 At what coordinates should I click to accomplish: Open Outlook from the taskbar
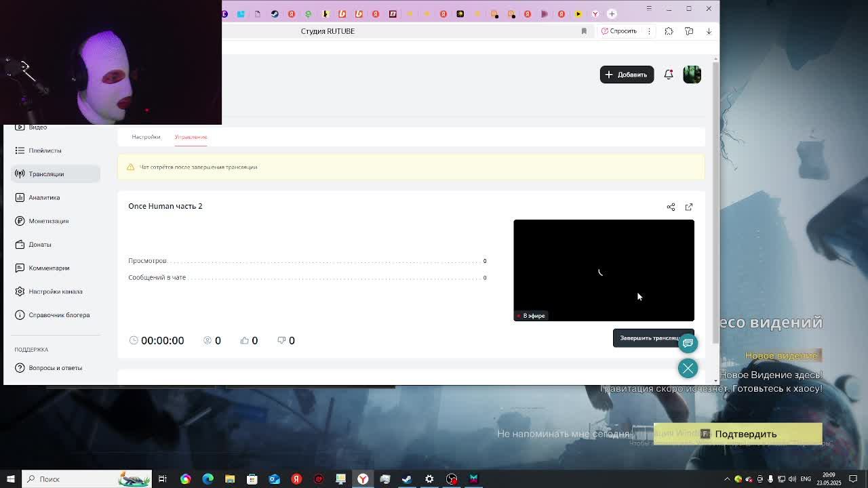click(x=274, y=479)
